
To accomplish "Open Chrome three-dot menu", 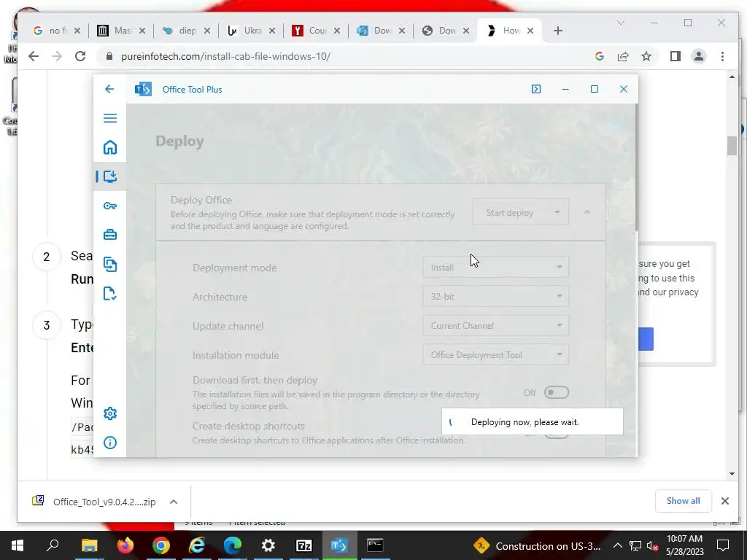I will (x=722, y=56).
